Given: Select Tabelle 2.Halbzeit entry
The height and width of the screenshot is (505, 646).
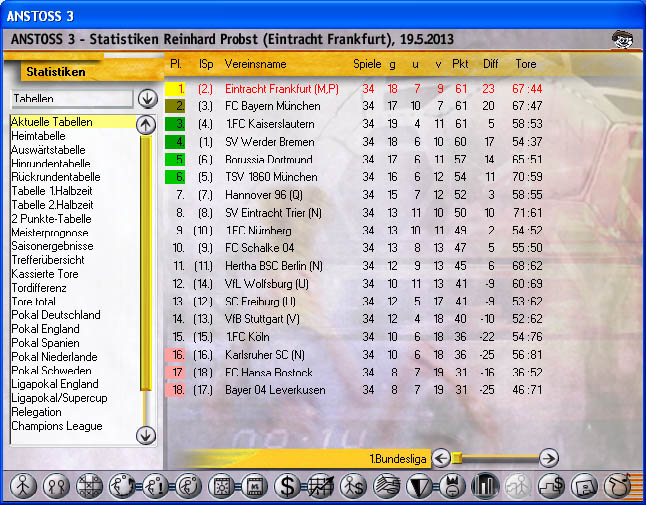Looking at the screenshot, I should point(52,205).
